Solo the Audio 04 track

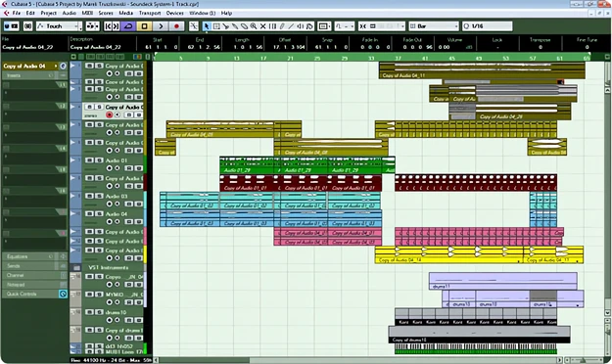(x=99, y=213)
